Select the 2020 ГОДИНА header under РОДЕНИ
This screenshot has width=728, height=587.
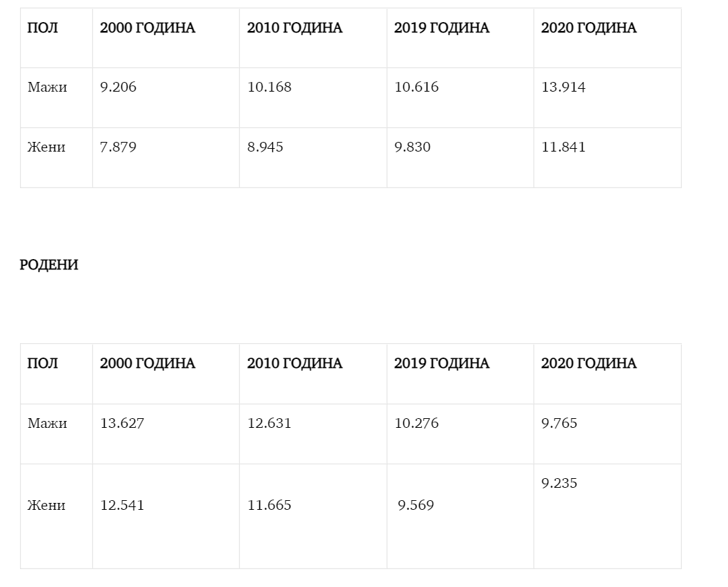(x=589, y=364)
